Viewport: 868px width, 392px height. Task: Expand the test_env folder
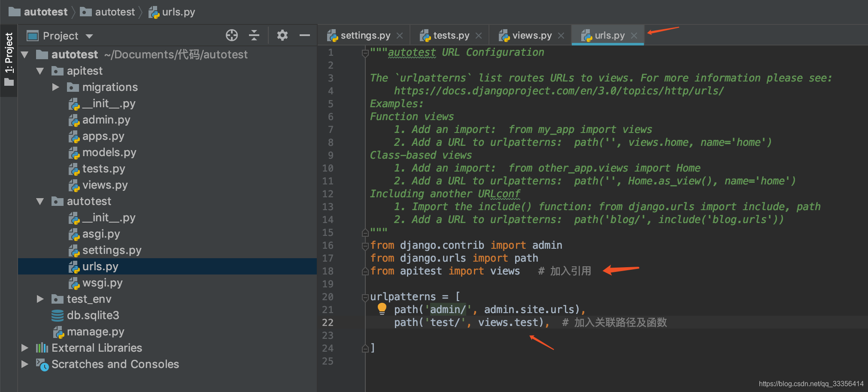click(40, 299)
